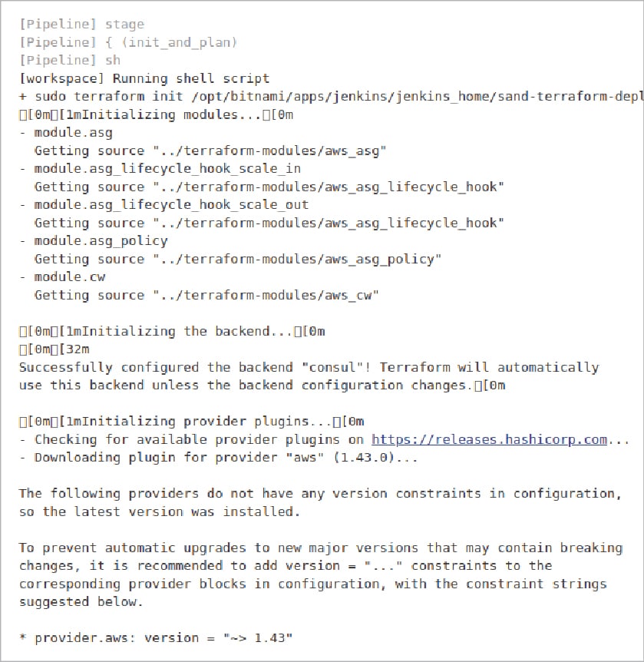
Task: Click the "module.asg_lifecycle_hook_scale_in" entry
Action: click(x=160, y=169)
